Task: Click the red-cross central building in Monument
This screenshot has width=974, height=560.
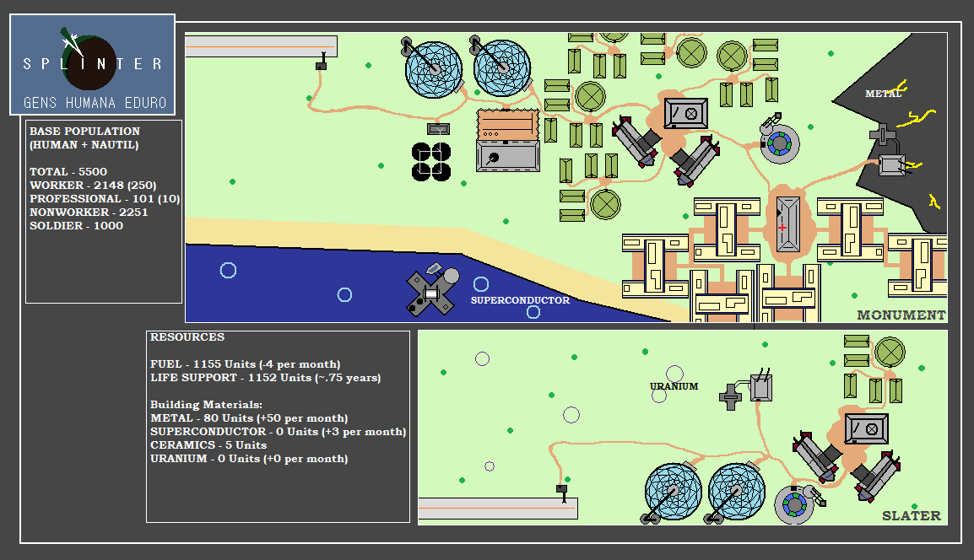Action: pos(787,224)
